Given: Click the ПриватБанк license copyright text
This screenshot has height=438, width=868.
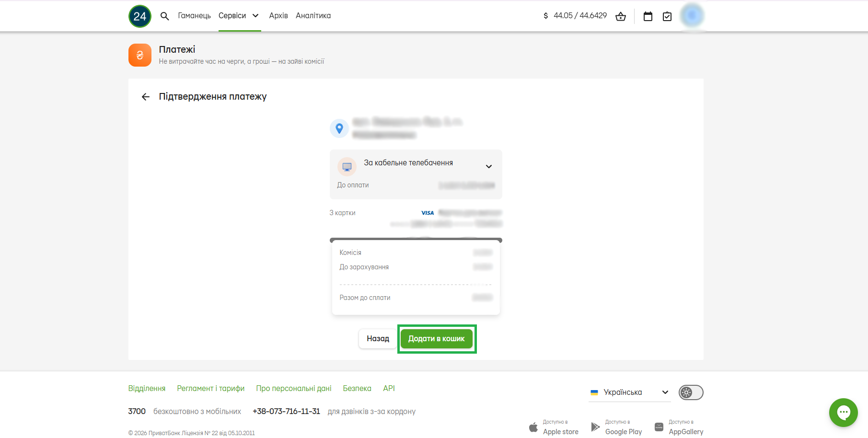Looking at the screenshot, I should point(192,433).
